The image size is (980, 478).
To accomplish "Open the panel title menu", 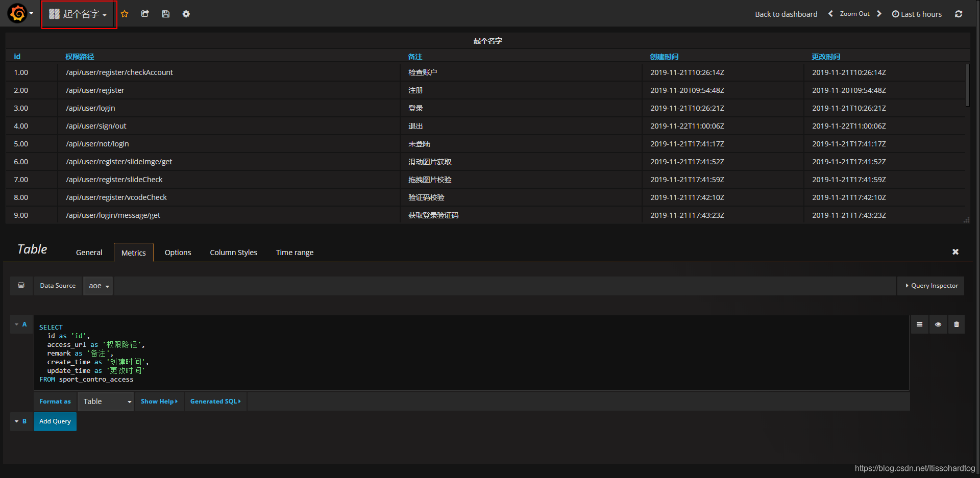I will pos(487,41).
